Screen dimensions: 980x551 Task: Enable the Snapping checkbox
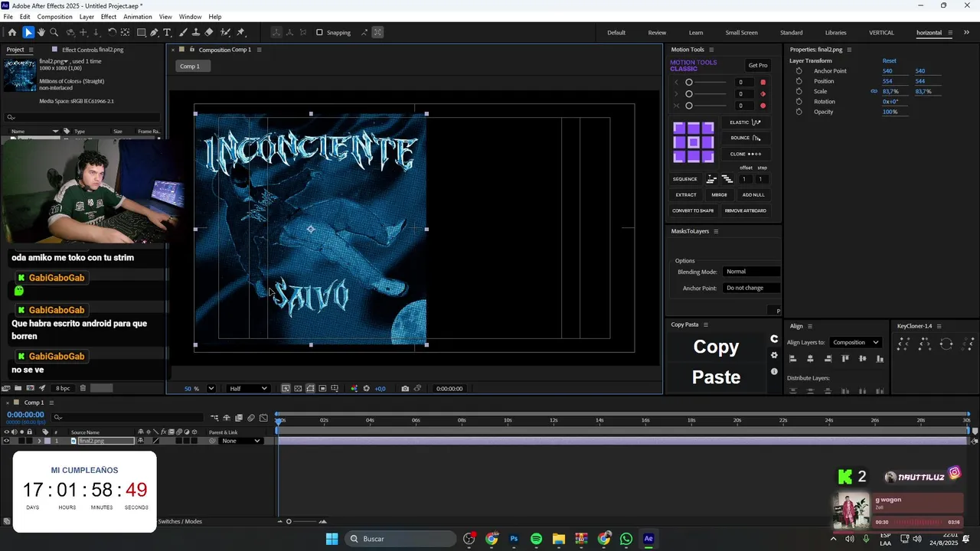click(319, 32)
